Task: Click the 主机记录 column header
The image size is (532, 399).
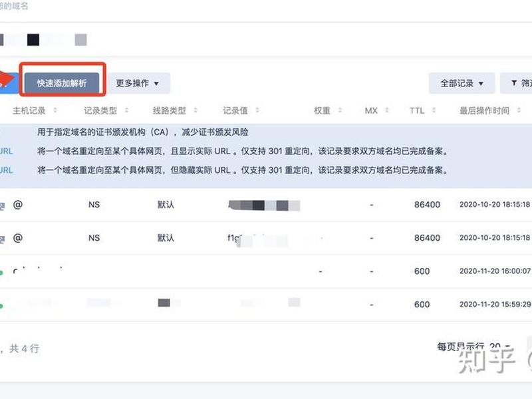Action: coord(29,110)
